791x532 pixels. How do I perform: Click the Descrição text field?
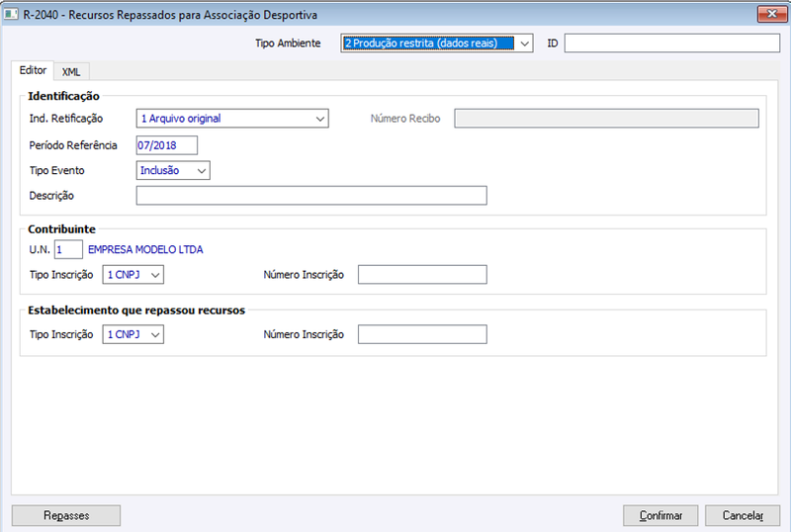coord(311,196)
